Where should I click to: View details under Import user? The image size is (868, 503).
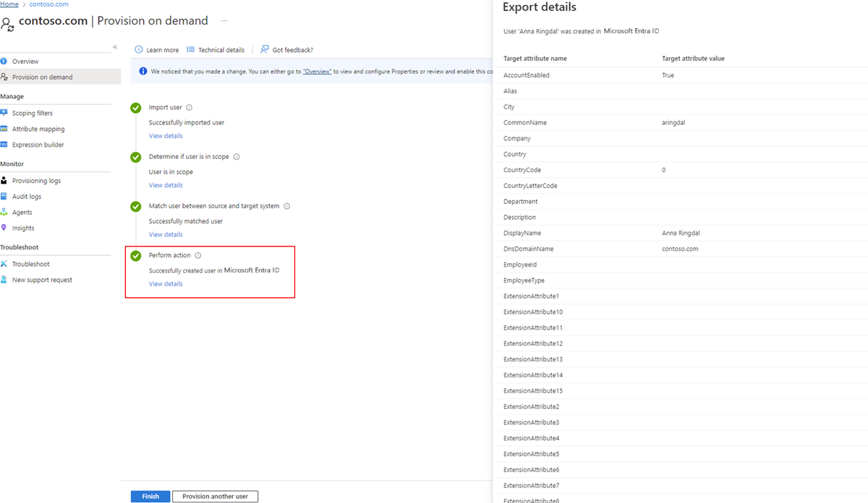coord(166,136)
